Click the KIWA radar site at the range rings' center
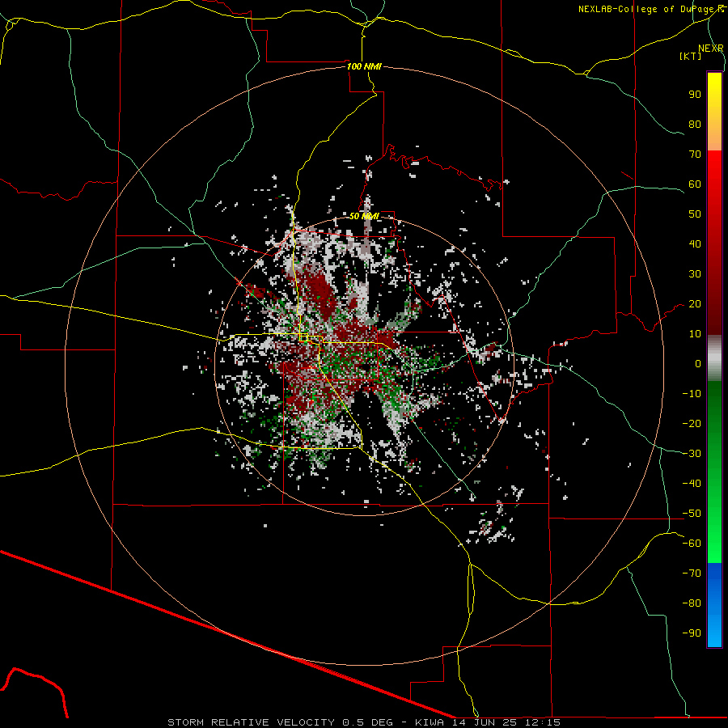728x728 pixels. pyautogui.click(x=365, y=366)
